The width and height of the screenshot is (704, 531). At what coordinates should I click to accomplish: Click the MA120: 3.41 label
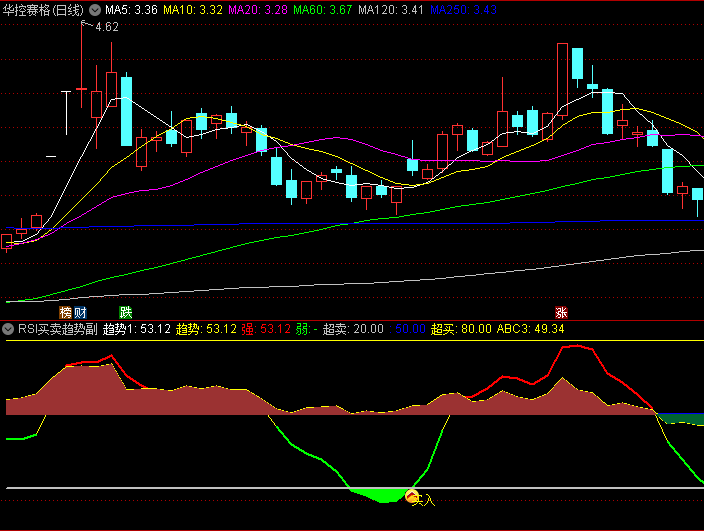(391, 10)
